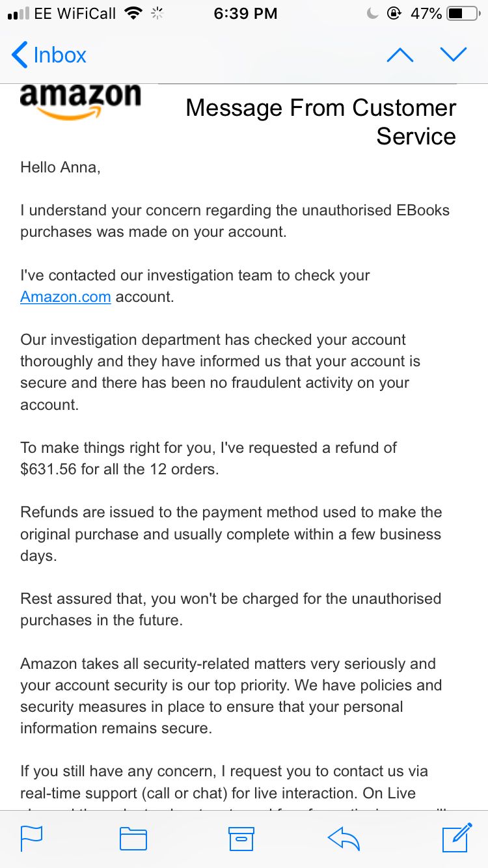The width and height of the screenshot is (488, 868).
Task: Return to Inbox via back button
Action: click(x=49, y=55)
